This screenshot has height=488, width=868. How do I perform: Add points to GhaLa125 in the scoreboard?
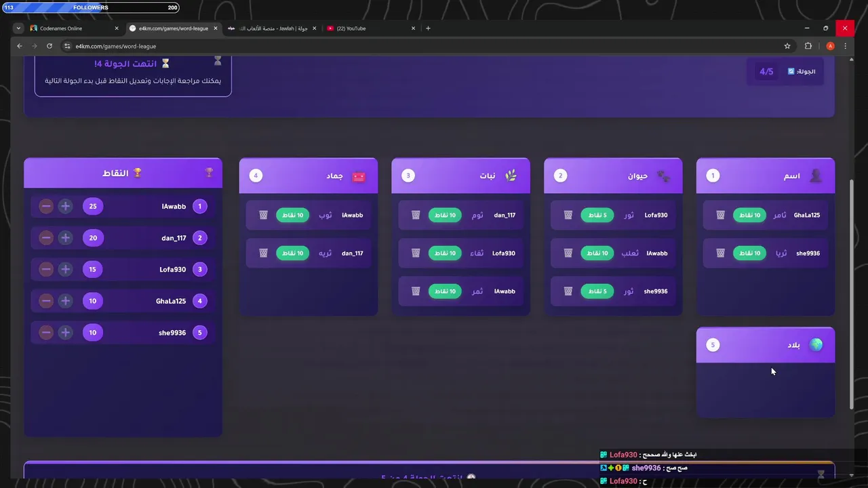(65, 301)
